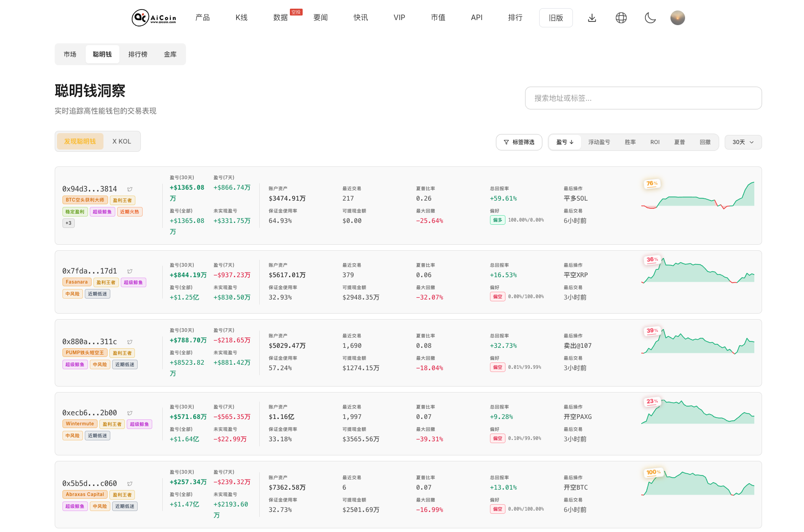Click Twitter icon beside 0x5b5d...c060
This screenshot has width=804, height=532.
coord(130,484)
